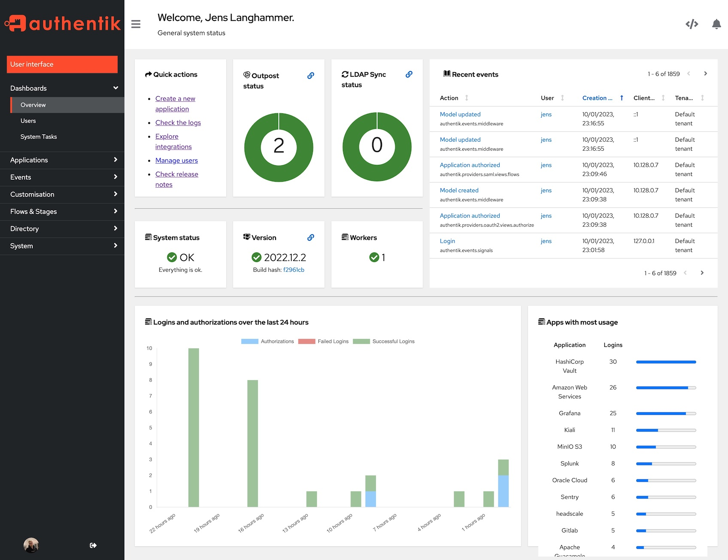Viewport: 728px width, 560px height.
Task: Open the hamburger navigation menu
Action: 136,24
